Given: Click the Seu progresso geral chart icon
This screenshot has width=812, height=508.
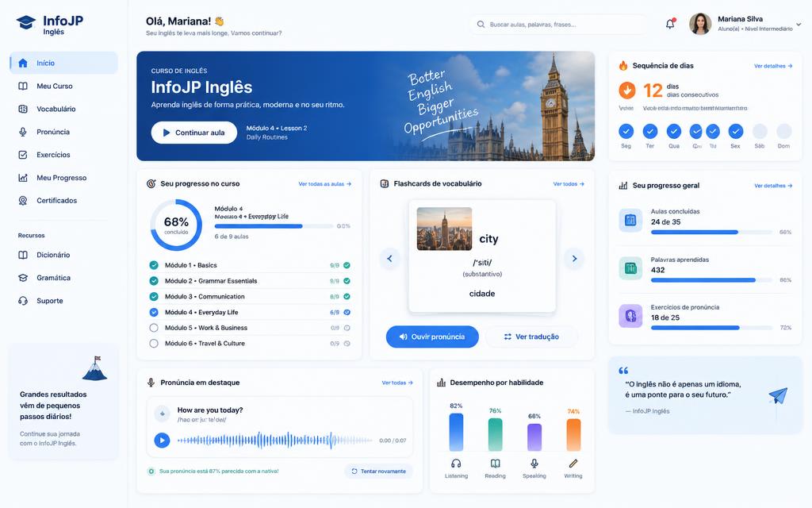Looking at the screenshot, I should click(623, 186).
